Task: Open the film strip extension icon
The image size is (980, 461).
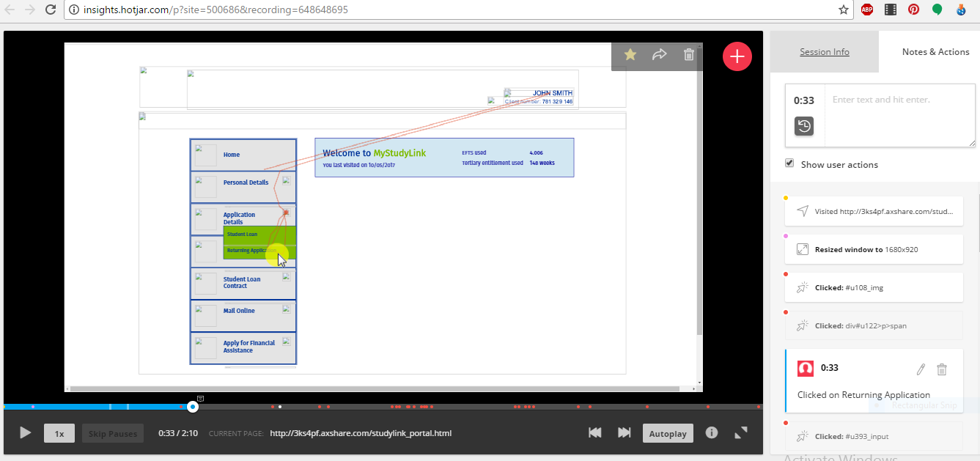Action: [x=891, y=10]
